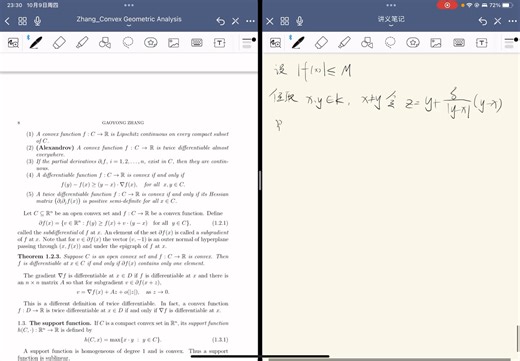Show the keyboard from left toolbar
The height and width of the screenshot is (361, 520).
(197, 43)
